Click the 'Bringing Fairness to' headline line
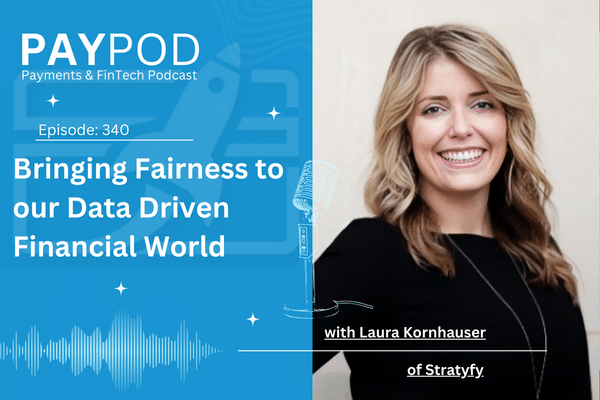This screenshot has width=600, height=400. tap(148, 170)
